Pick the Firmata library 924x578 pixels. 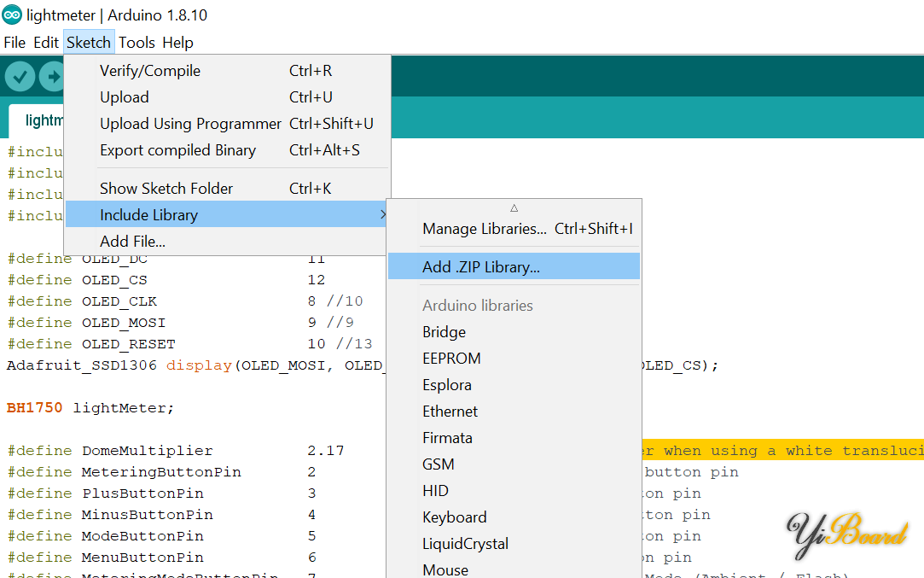pyautogui.click(x=447, y=438)
